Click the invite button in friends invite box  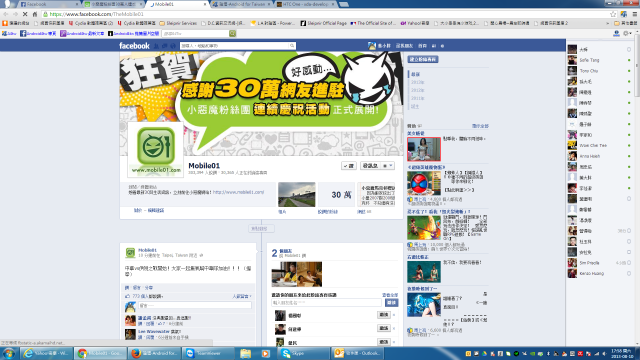(391, 302)
